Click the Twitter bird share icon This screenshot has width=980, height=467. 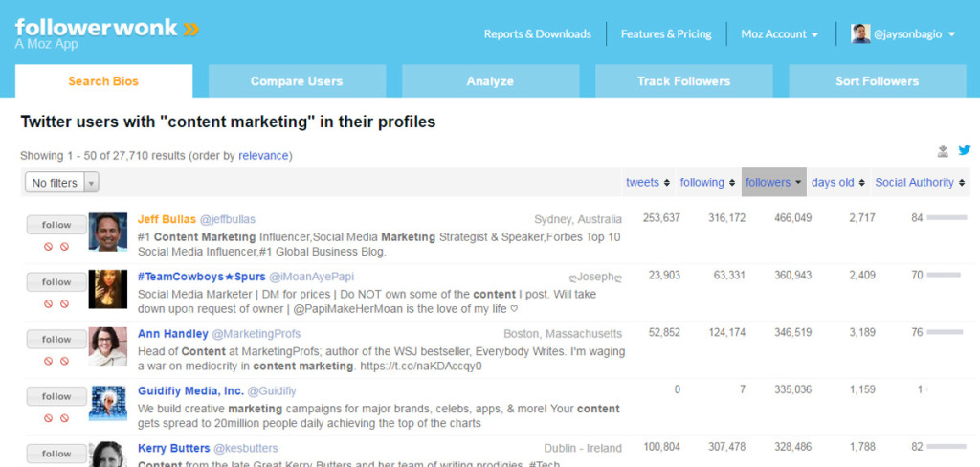[965, 150]
